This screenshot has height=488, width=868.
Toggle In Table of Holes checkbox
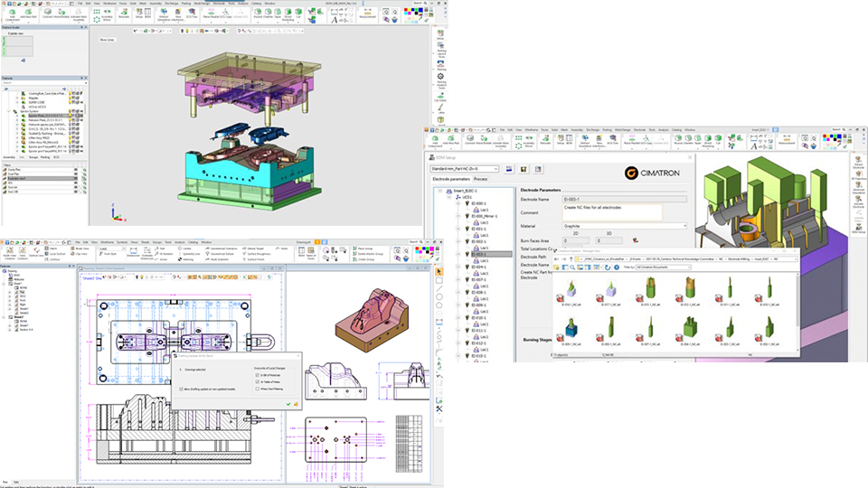258,381
